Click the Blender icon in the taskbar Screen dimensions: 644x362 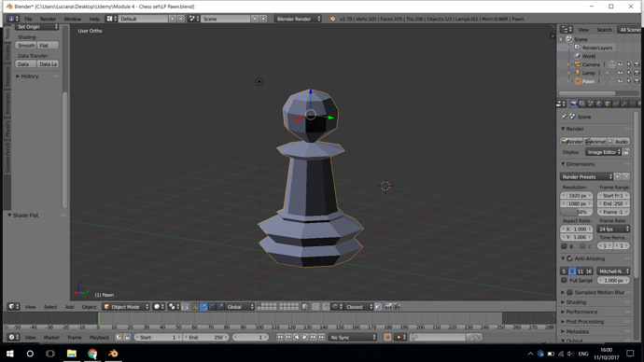[x=113, y=354]
